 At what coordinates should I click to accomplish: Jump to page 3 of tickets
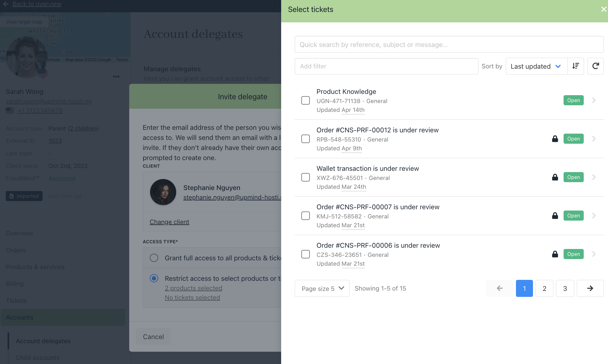coord(565,288)
